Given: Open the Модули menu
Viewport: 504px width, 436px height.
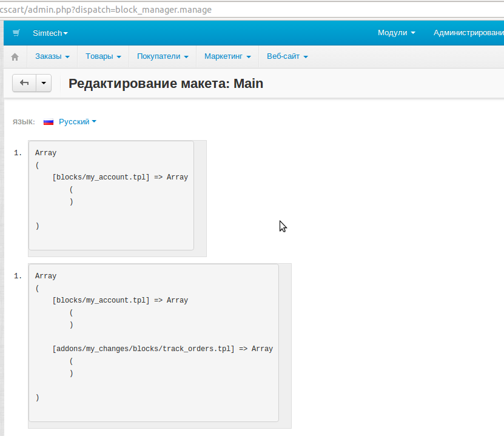Looking at the screenshot, I should pyautogui.click(x=396, y=33).
